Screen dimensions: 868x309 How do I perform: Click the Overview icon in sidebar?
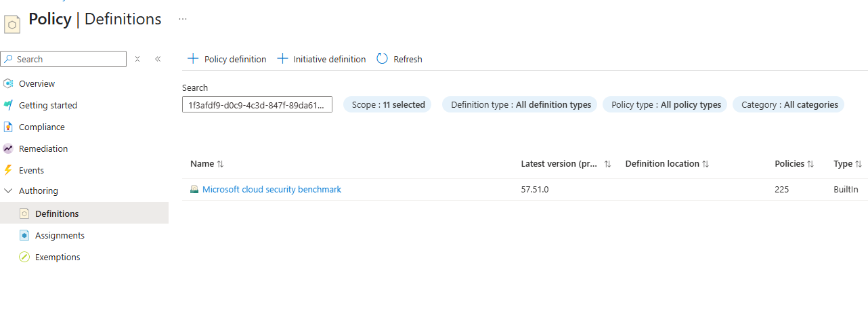point(8,84)
